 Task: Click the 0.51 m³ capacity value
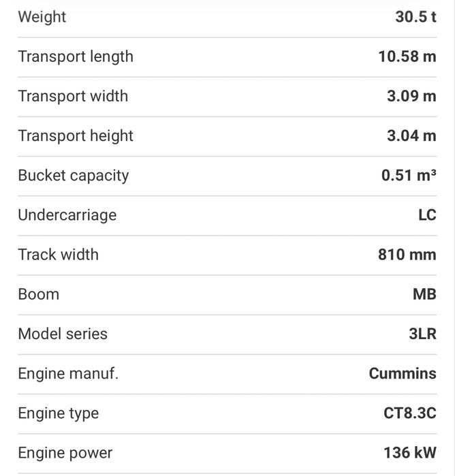409,175
